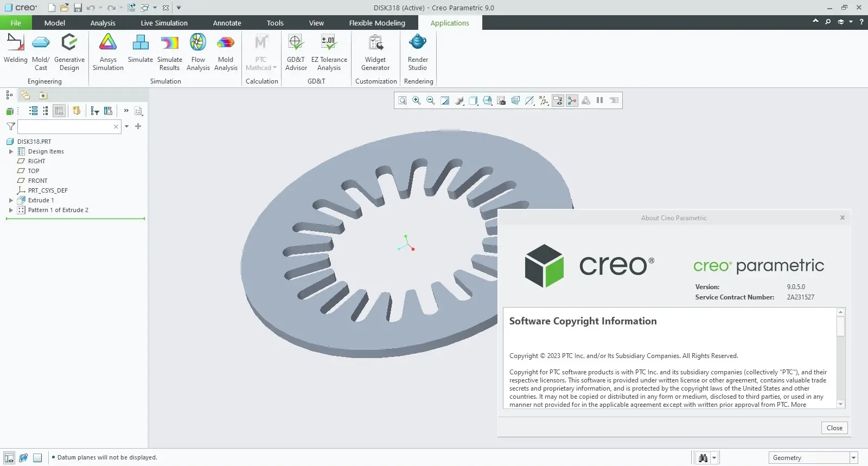The width and height of the screenshot is (868, 466).
Task: Open the File menu
Action: pyautogui.click(x=16, y=23)
